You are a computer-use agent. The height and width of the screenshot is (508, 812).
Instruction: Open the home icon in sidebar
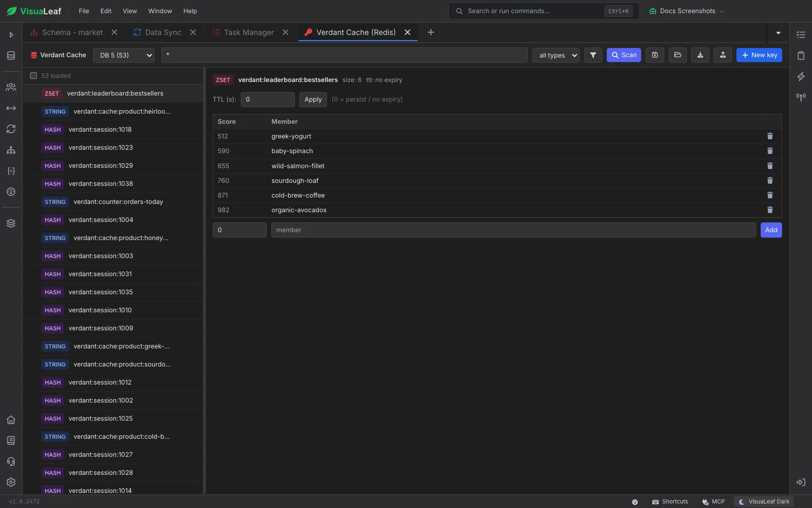pos(11,420)
